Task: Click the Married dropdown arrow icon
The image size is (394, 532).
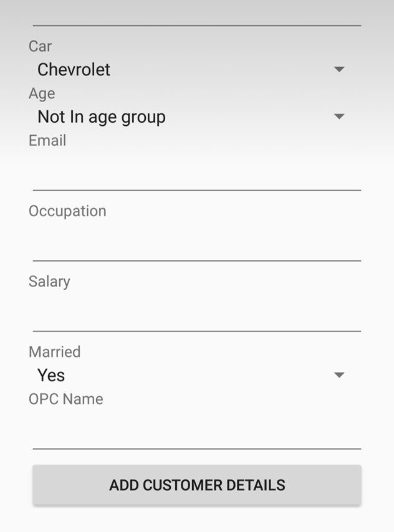Action: pyautogui.click(x=339, y=375)
